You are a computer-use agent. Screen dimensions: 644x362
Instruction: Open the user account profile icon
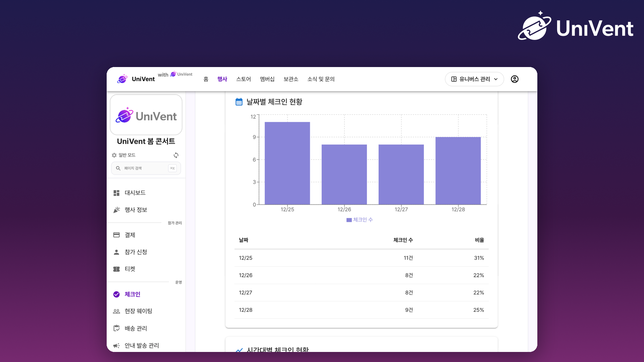(x=515, y=79)
